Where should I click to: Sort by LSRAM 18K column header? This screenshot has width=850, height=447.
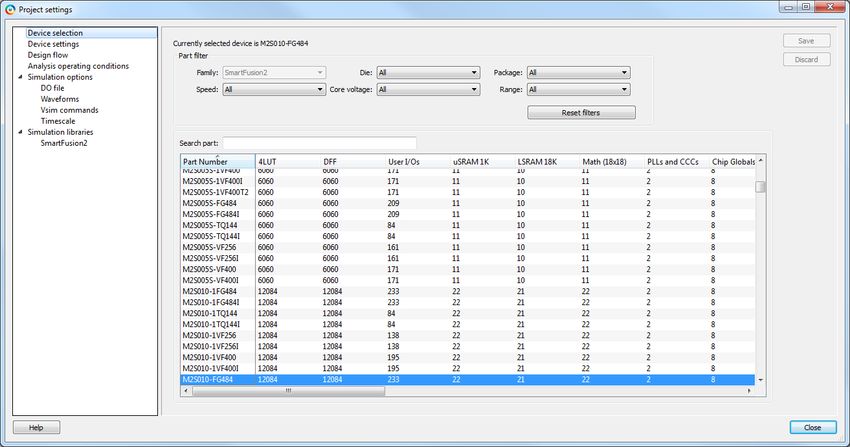coord(548,161)
